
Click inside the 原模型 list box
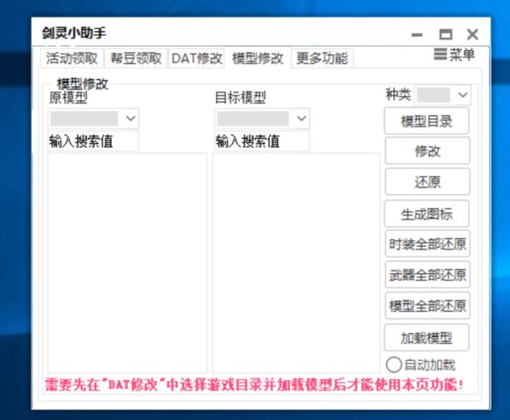coord(127,263)
